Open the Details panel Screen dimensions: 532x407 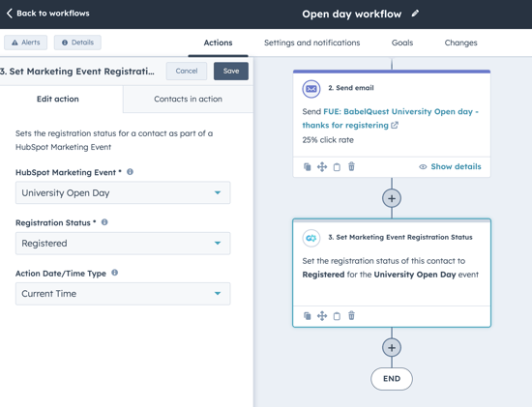coord(77,43)
